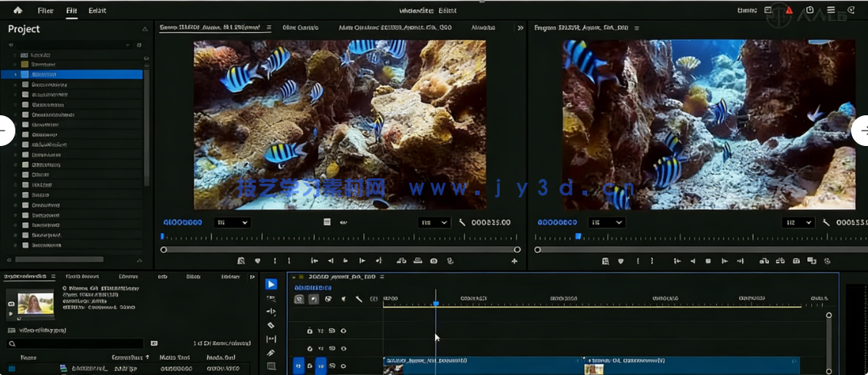
Task: Sort by the Name column header
Action: point(29,358)
